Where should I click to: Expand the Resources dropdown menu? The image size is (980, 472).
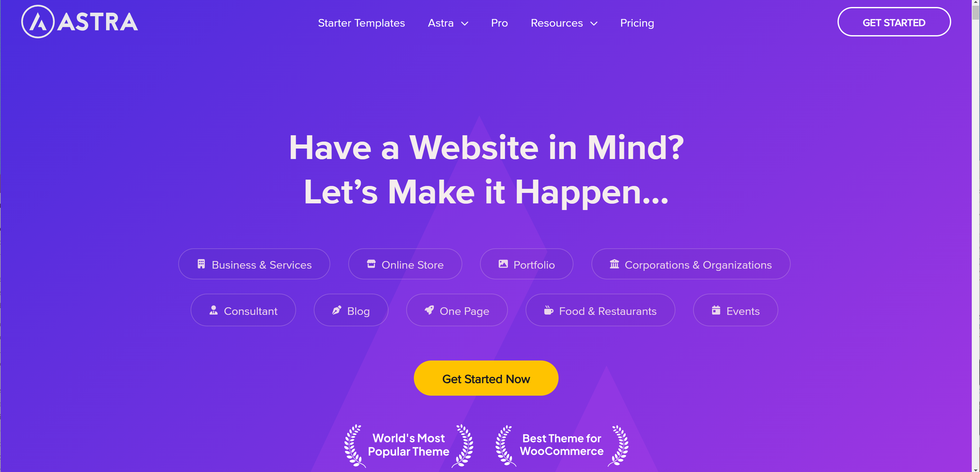pyautogui.click(x=564, y=22)
